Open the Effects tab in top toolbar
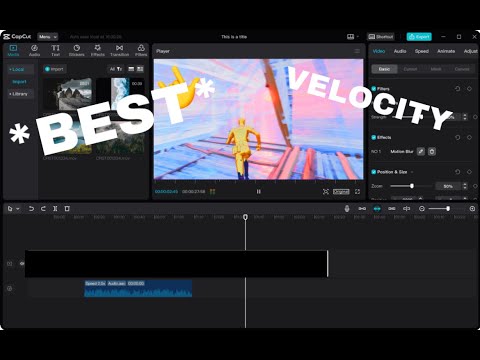 (98, 50)
